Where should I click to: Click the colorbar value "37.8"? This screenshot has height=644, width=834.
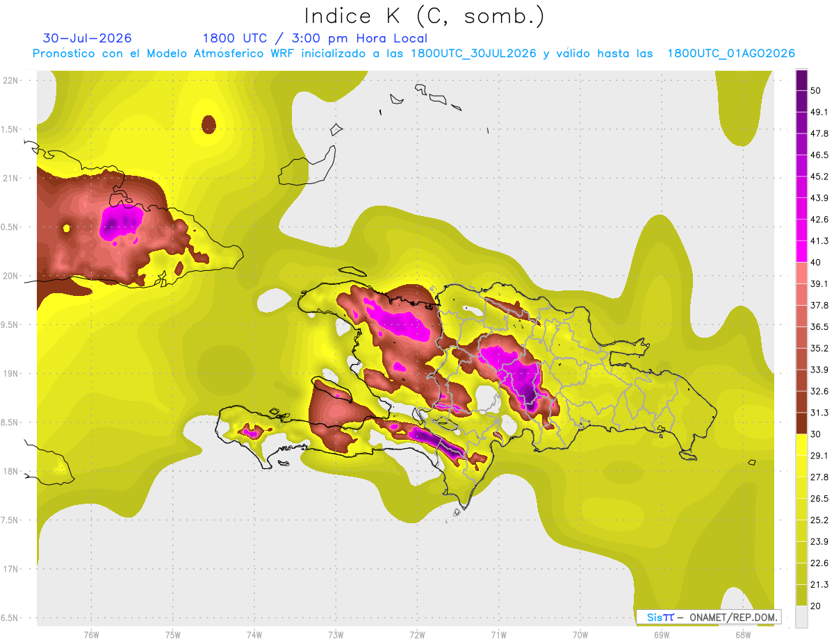(819, 305)
